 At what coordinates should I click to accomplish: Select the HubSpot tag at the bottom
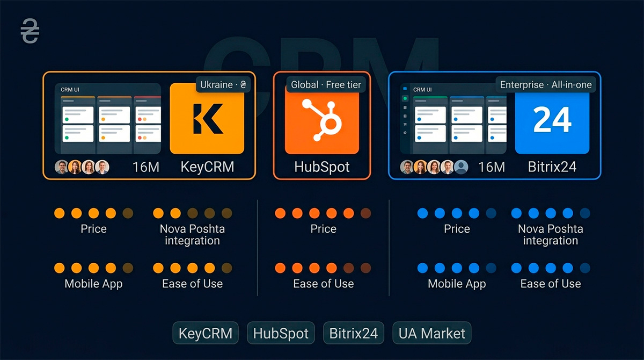[281, 333]
